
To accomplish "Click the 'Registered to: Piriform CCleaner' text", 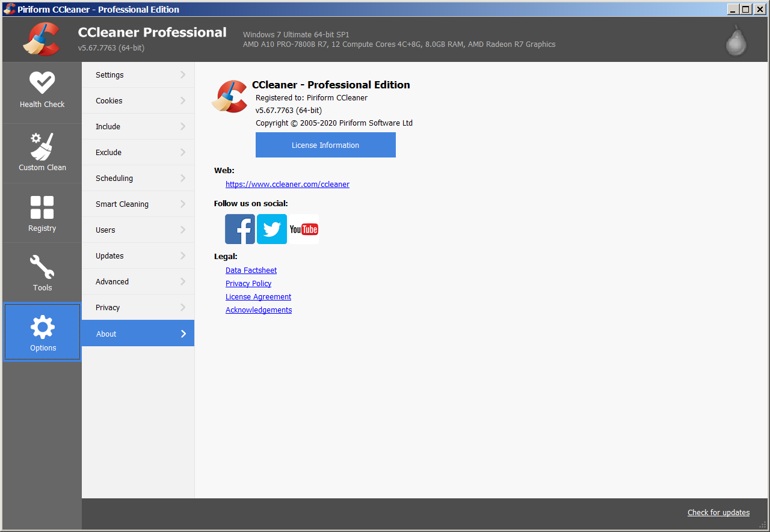I will pos(312,98).
